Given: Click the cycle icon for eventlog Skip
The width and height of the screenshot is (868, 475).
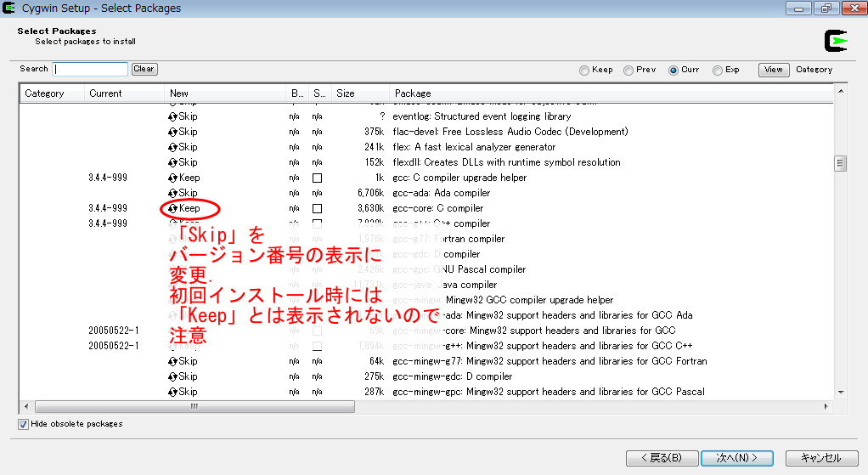Looking at the screenshot, I should (172, 116).
